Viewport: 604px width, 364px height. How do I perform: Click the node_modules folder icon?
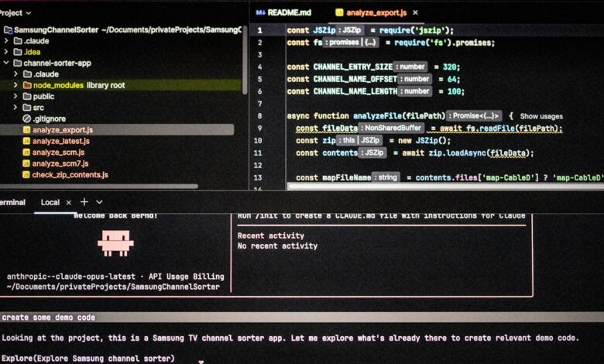(x=27, y=85)
